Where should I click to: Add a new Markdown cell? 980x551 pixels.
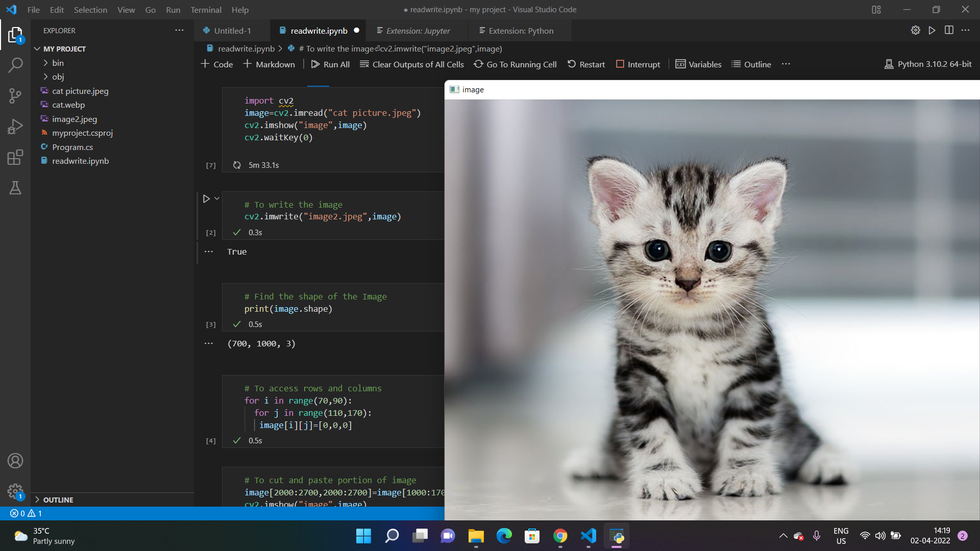click(x=269, y=64)
